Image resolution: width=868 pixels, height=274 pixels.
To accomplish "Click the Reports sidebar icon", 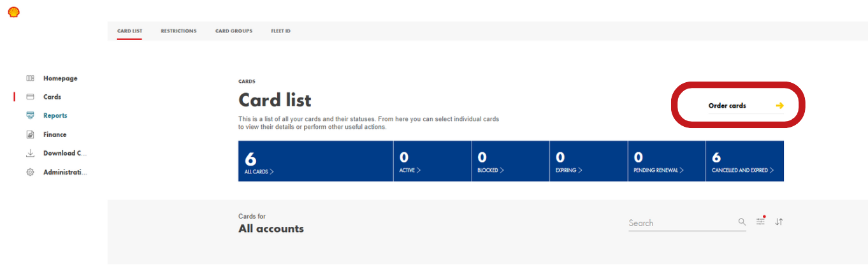I will coord(30,115).
